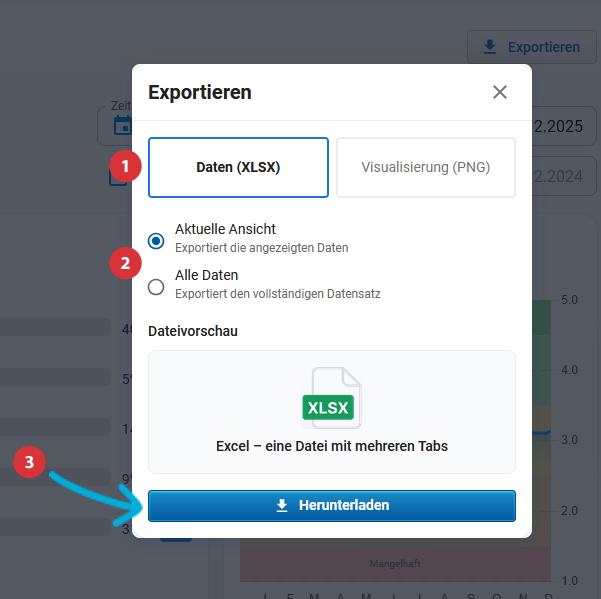The image size is (601, 599).
Task: Open the calendar icon in the Zeitraum field
Action: coord(122,126)
